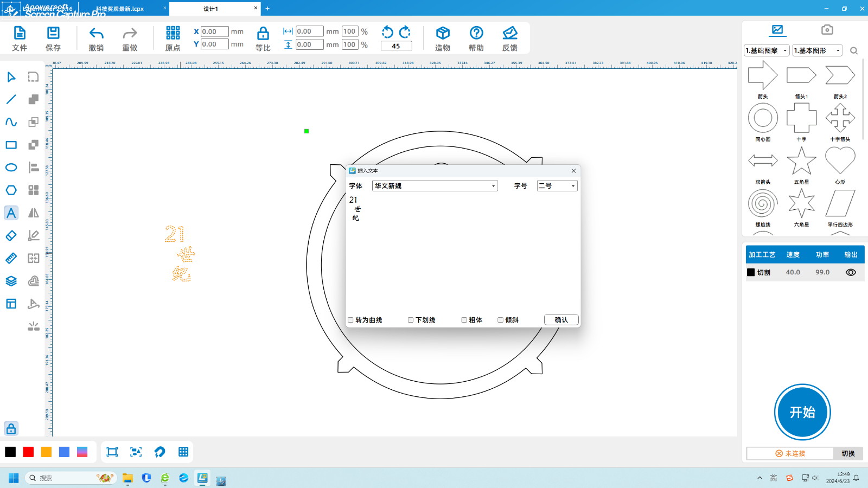The width and height of the screenshot is (868, 488).
Task: Toggle visibility eye for 切割 layer
Action: pyautogui.click(x=851, y=272)
